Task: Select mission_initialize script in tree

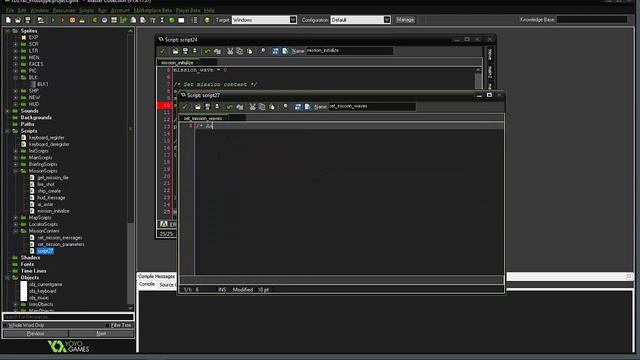Action: pos(53,211)
